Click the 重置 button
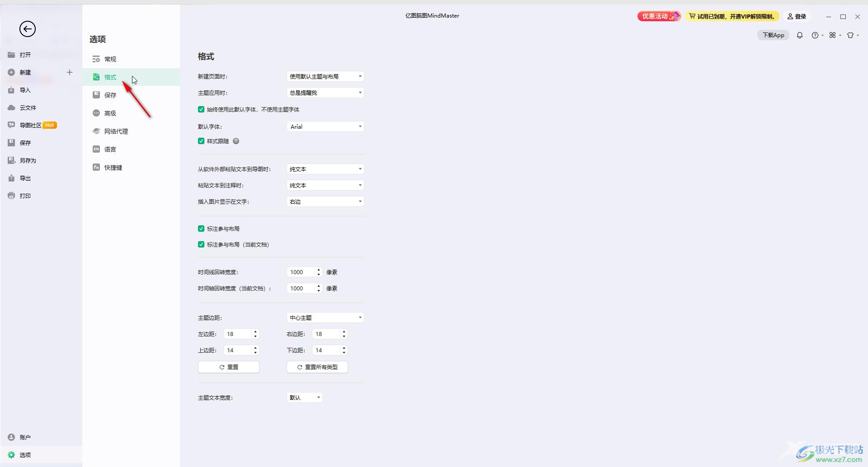The image size is (868, 467). tap(229, 367)
